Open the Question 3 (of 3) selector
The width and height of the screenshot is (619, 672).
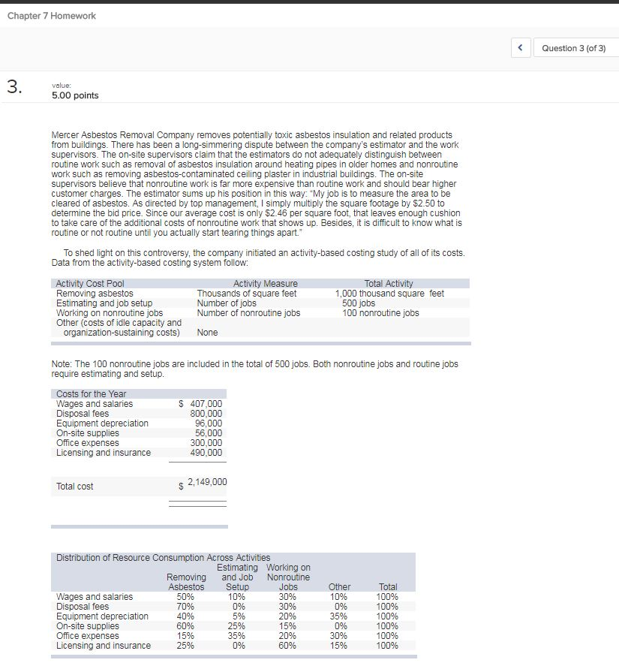(576, 48)
